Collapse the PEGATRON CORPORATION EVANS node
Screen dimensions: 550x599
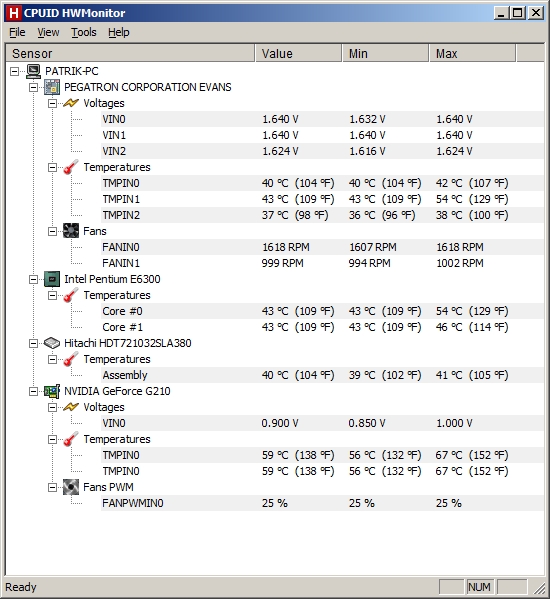(34, 87)
